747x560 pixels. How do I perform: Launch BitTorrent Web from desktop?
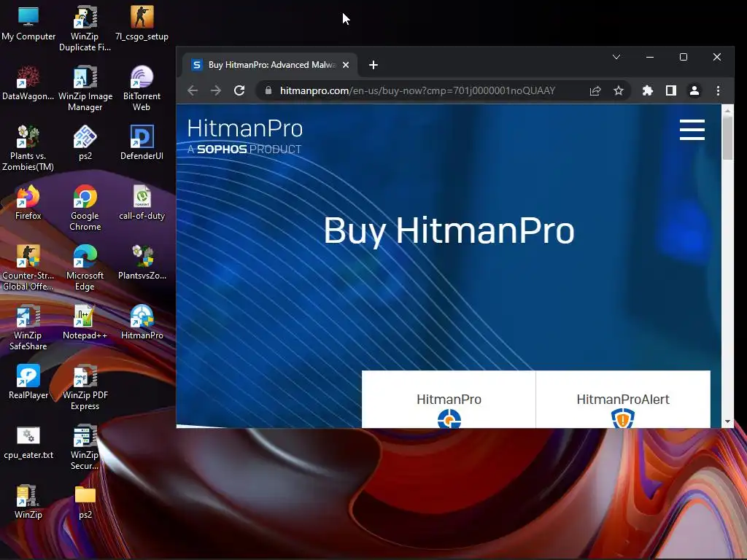[142, 88]
